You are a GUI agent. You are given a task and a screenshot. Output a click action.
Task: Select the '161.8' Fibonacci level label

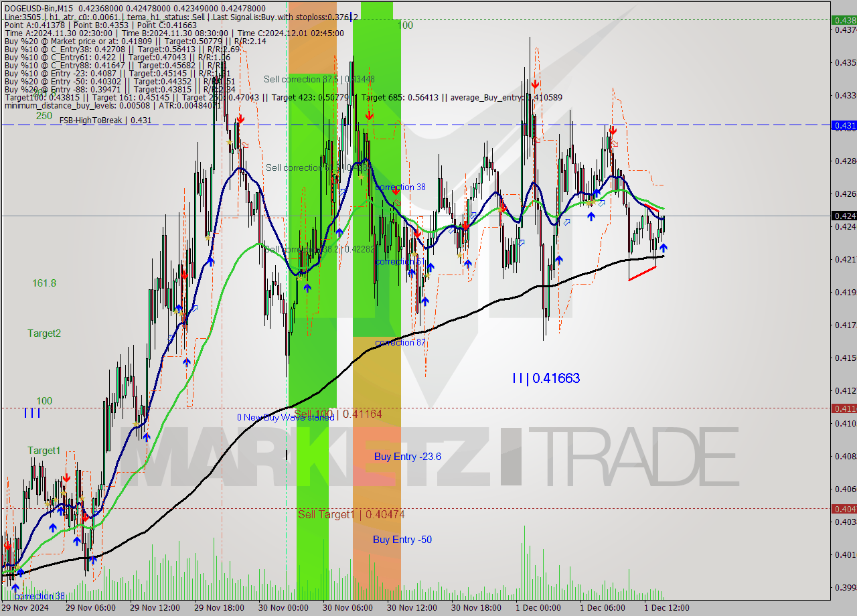(44, 283)
